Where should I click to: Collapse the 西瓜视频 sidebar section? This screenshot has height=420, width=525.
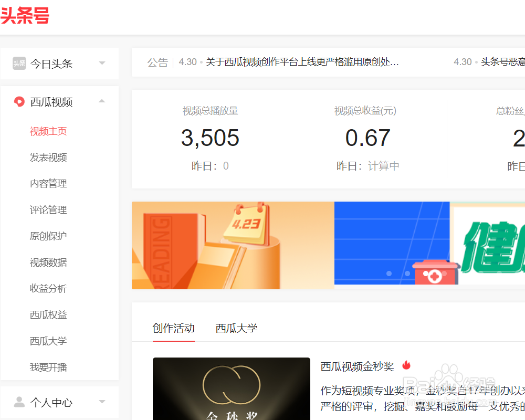tap(102, 101)
